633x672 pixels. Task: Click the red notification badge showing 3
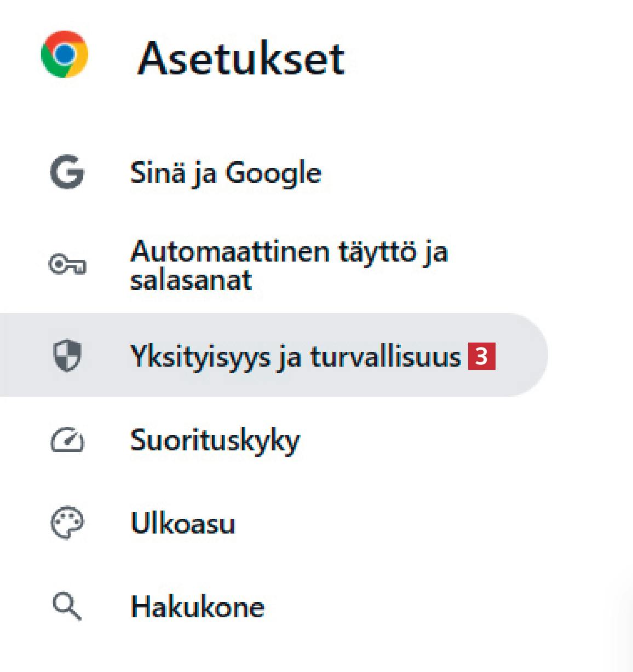click(481, 356)
